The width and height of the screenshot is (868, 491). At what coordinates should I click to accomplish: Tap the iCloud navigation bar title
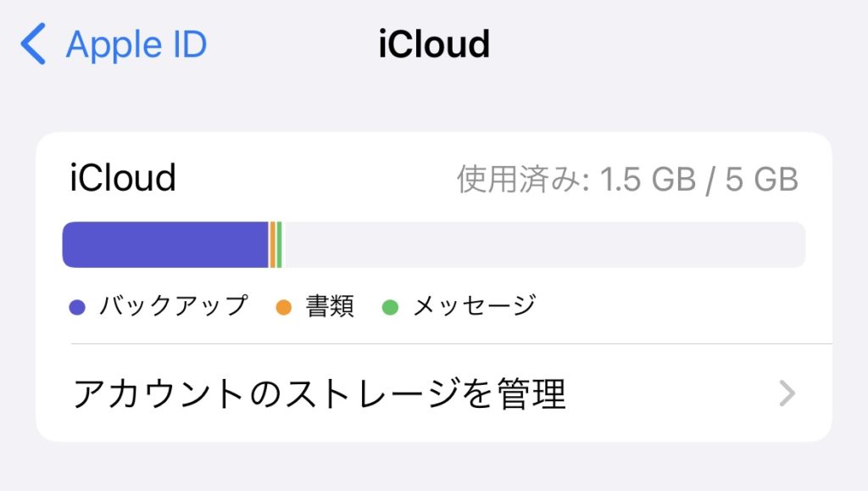434,44
